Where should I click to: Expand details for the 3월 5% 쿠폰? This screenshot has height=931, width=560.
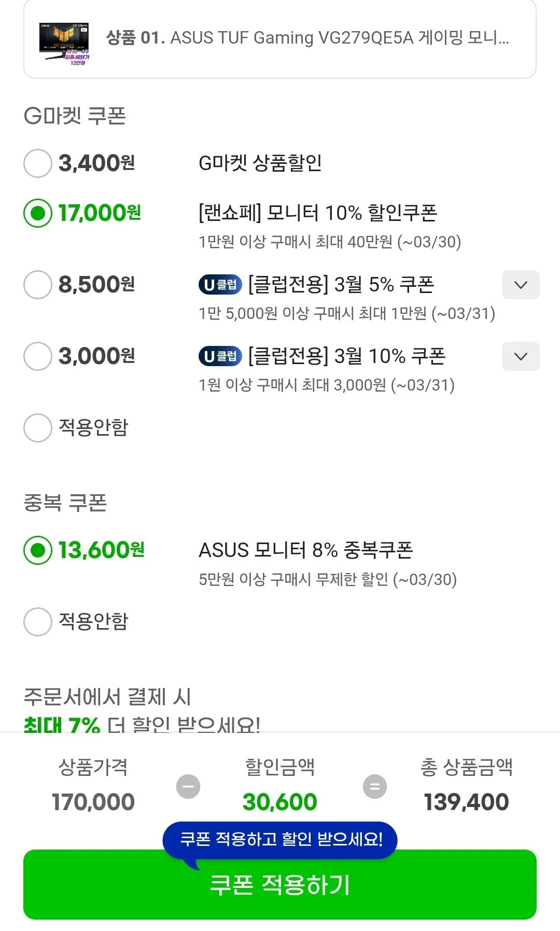coord(521,285)
